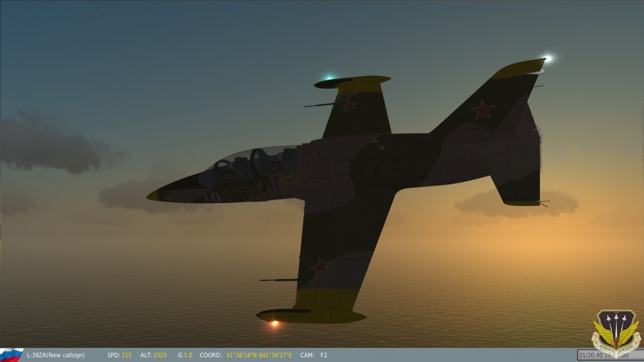The image size is (644, 362).
Task: Click the Russian flag icon in status bar
Action: pyautogui.click(x=11, y=355)
